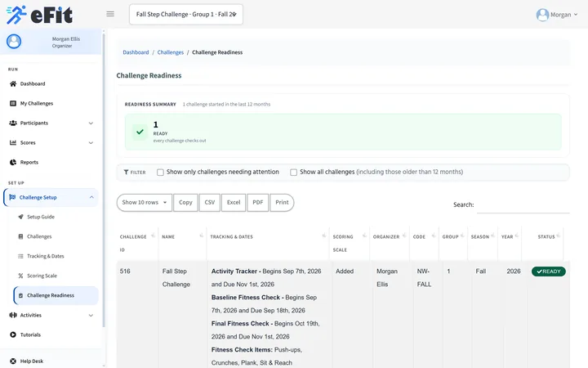
Task: Click challenge ID 516 cell
Action: click(x=125, y=272)
